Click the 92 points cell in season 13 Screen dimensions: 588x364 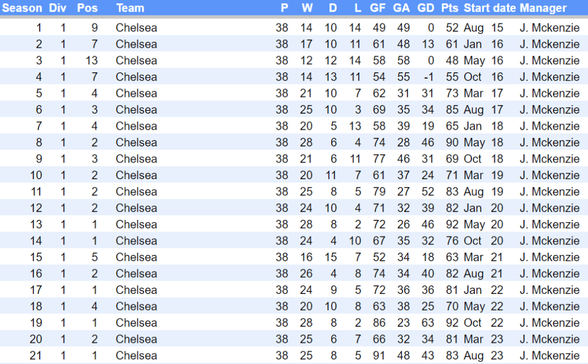(x=452, y=224)
